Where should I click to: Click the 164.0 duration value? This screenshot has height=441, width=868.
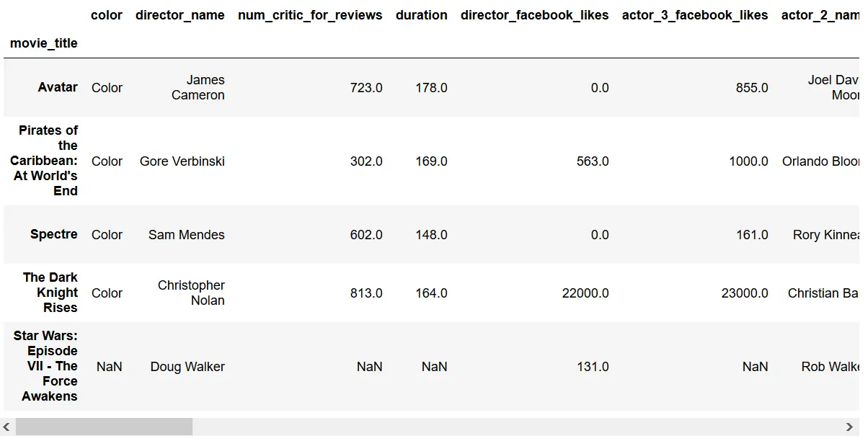pos(431,293)
